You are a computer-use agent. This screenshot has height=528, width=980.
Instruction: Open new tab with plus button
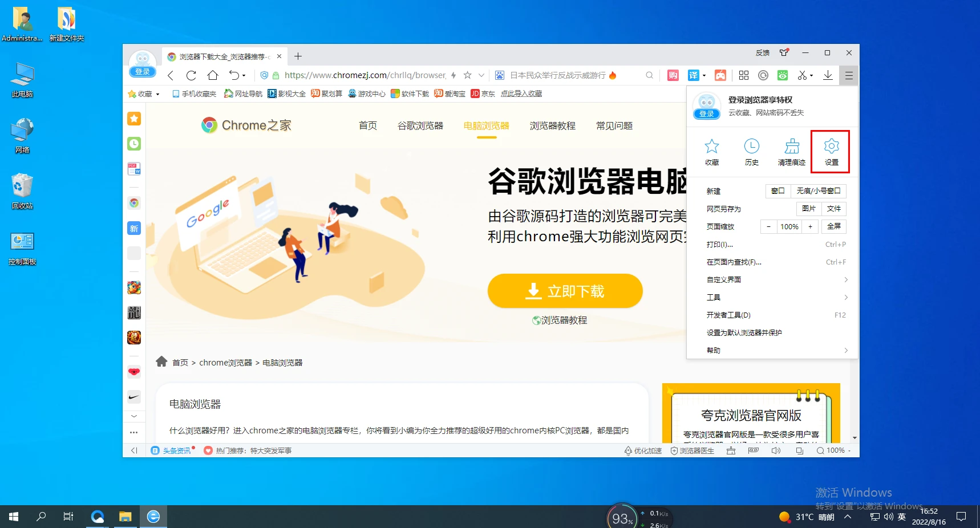298,56
